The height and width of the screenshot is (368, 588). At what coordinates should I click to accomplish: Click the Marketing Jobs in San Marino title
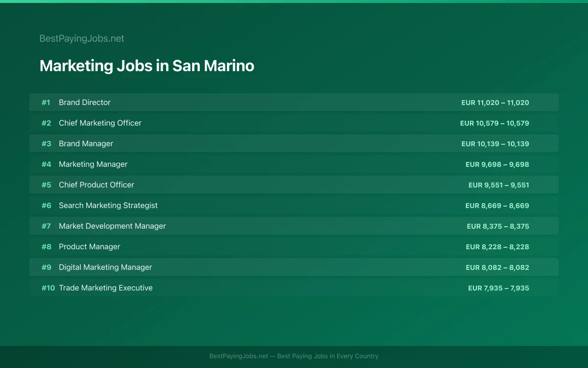[147, 66]
